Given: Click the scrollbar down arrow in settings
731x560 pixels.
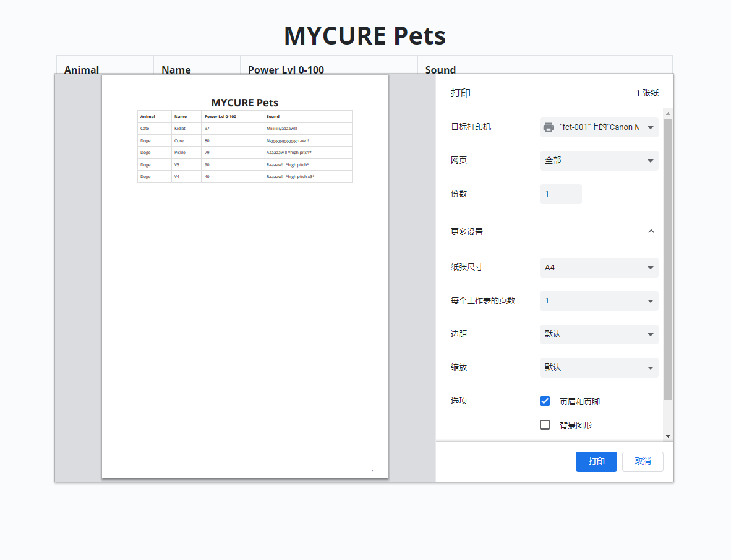Looking at the screenshot, I should (x=668, y=436).
